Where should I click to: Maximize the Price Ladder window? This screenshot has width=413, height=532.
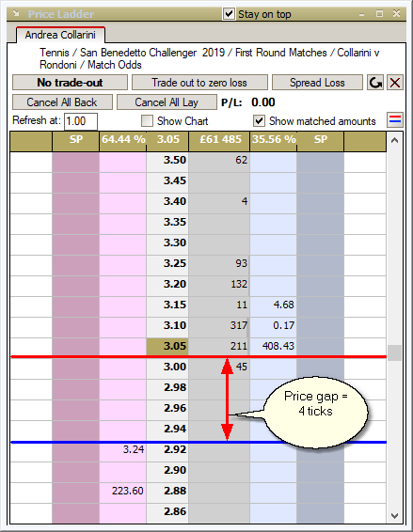[380, 14]
